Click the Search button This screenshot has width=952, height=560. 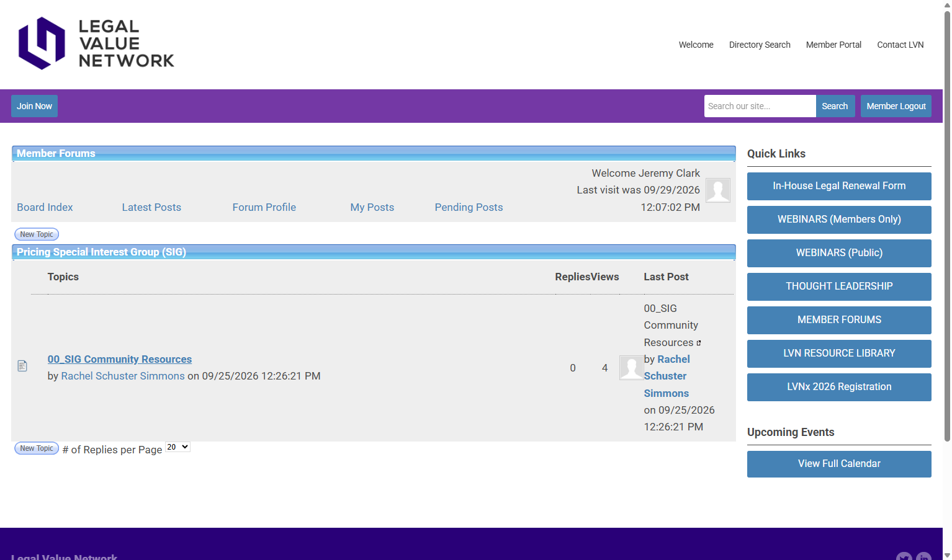835,106
